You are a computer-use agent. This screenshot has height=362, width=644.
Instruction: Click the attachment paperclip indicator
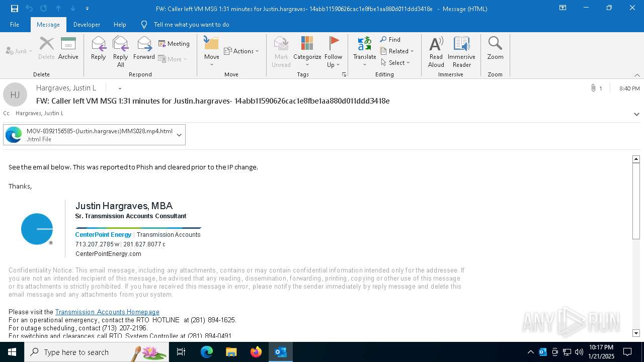click(x=596, y=88)
